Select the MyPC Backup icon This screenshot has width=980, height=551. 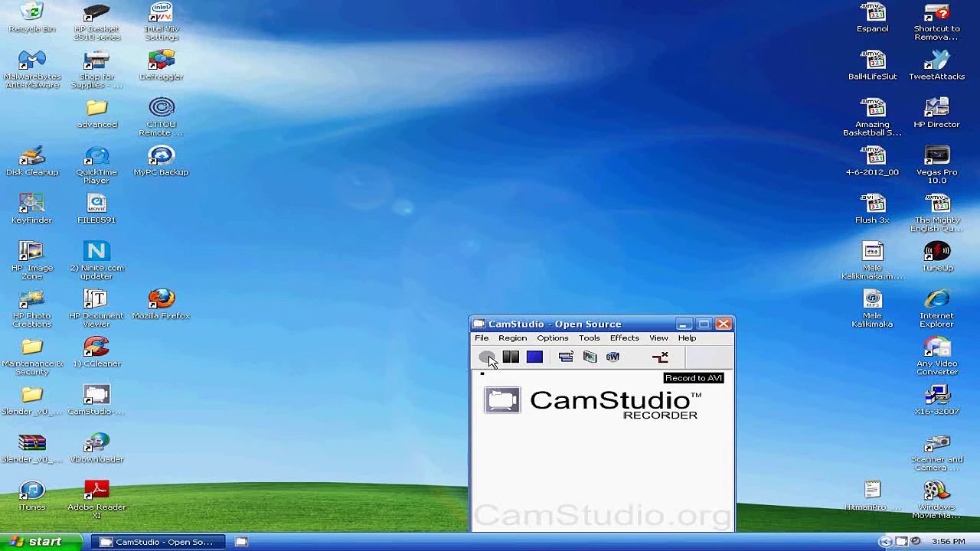(x=161, y=161)
